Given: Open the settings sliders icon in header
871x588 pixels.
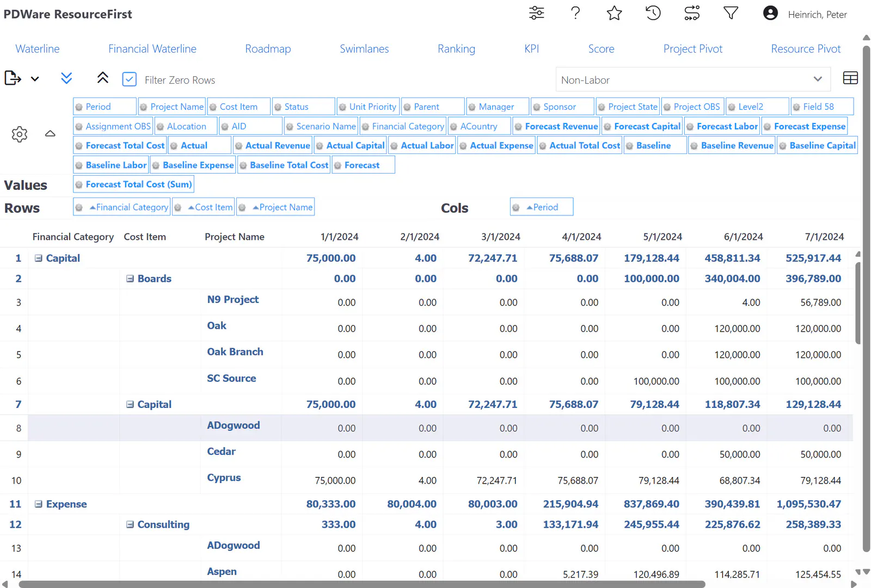Looking at the screenshot, I should point(536,13).
